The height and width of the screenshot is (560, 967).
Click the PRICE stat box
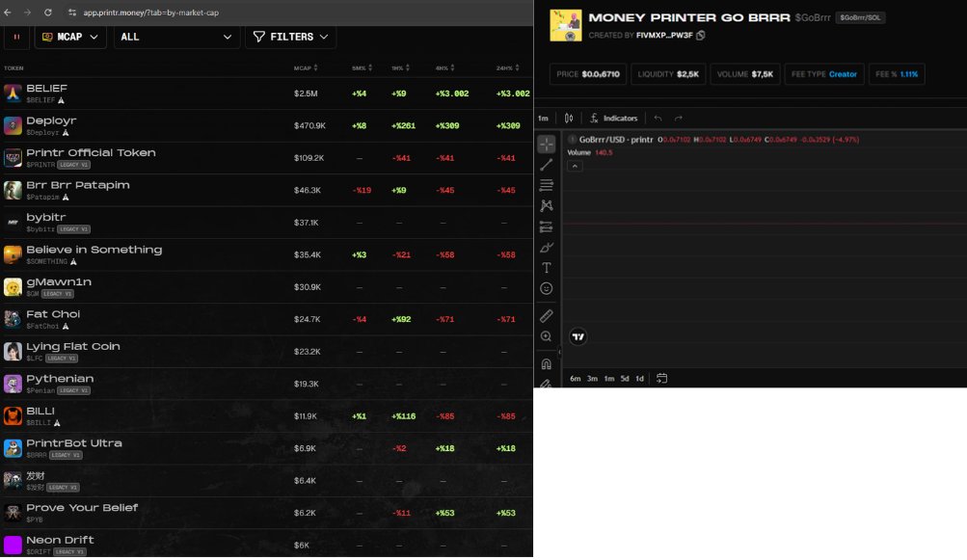(588, 74)
